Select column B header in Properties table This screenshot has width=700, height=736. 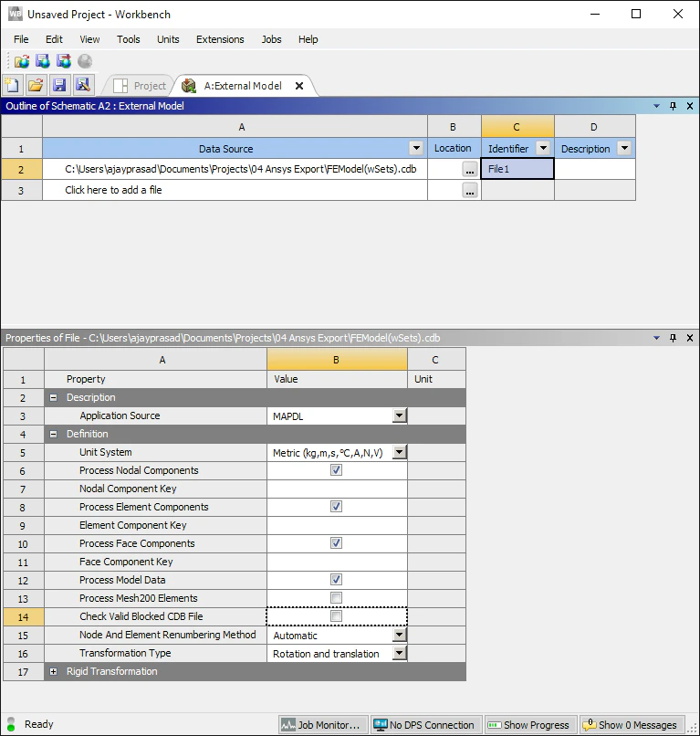(337, 360)
